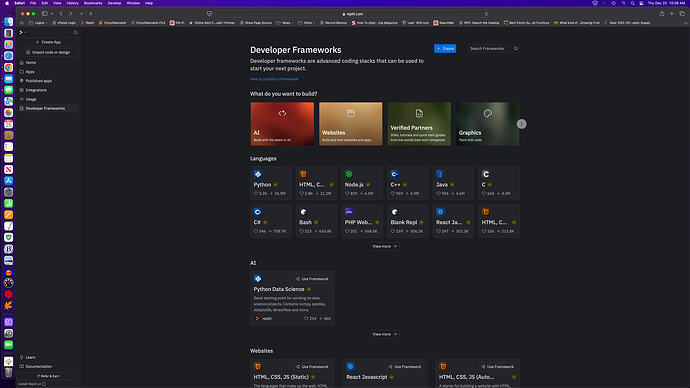Click the Published apps sidebar icon
The image size is (690, 388).
coord(22,81)
